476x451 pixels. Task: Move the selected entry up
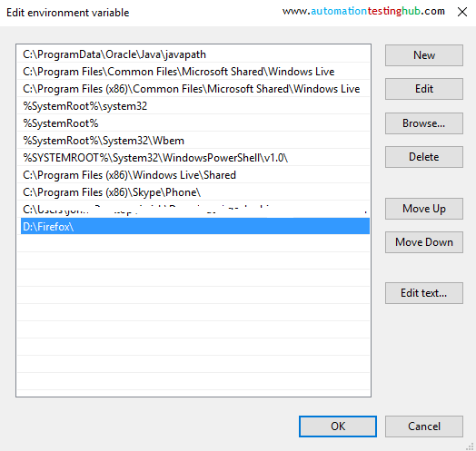pos(424,209)
